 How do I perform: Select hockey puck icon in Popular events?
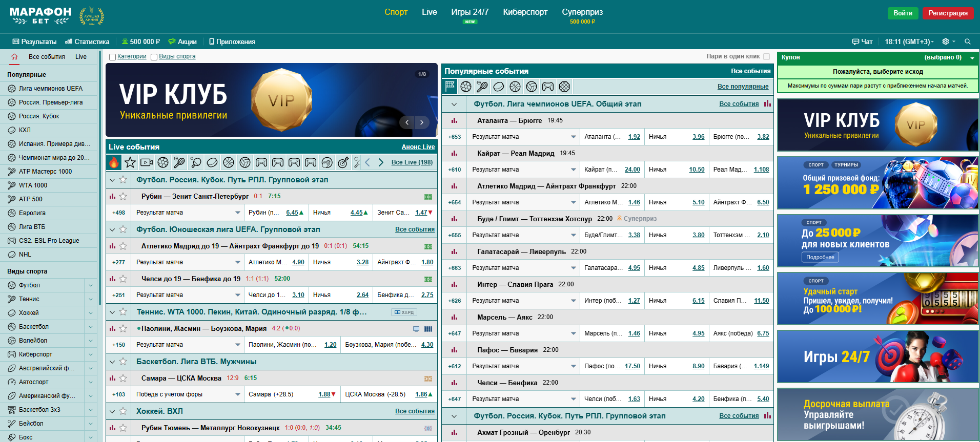[x=499, y=87]
